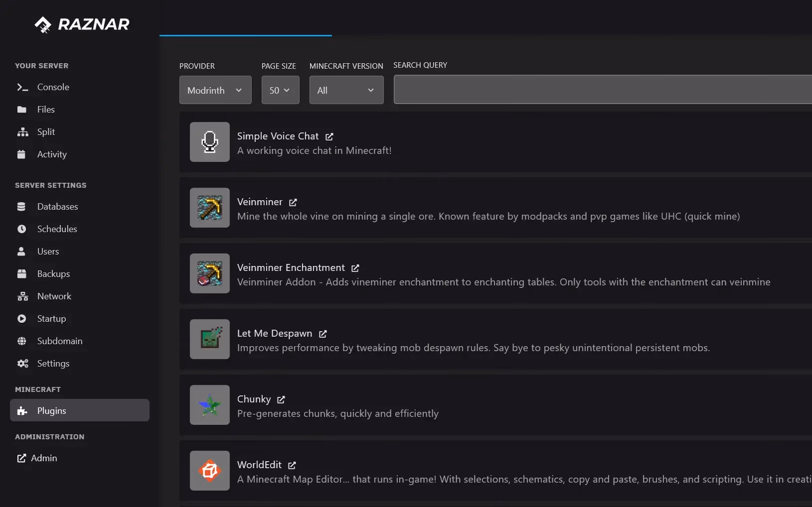Click the Chunky star thumbnail

[x=210, y=405]
